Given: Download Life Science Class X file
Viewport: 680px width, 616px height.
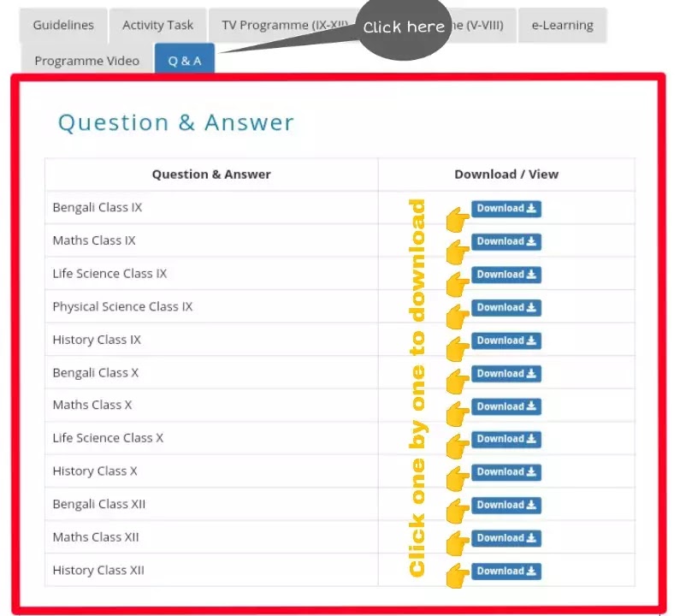Looking at the screenshot, I should click(506, 439).
